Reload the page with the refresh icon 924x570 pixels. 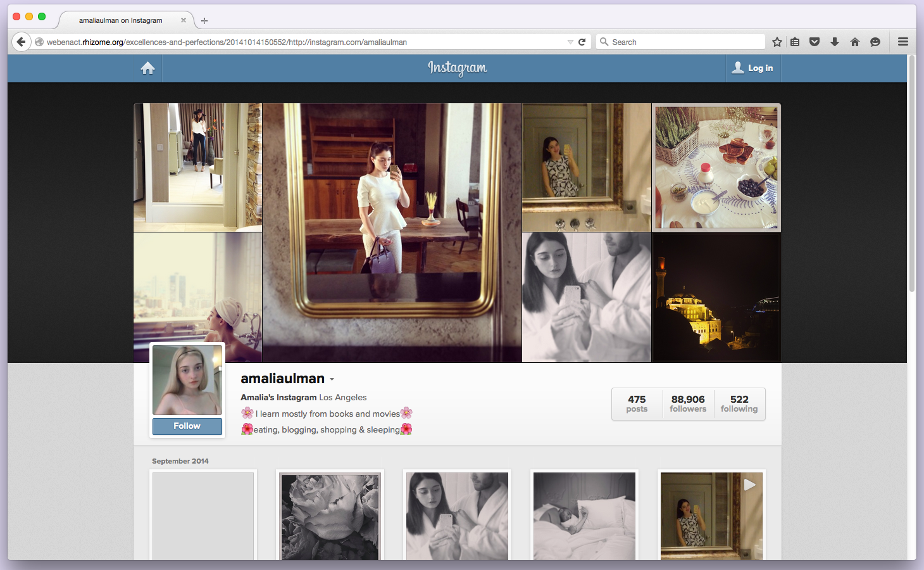point(582,42)
